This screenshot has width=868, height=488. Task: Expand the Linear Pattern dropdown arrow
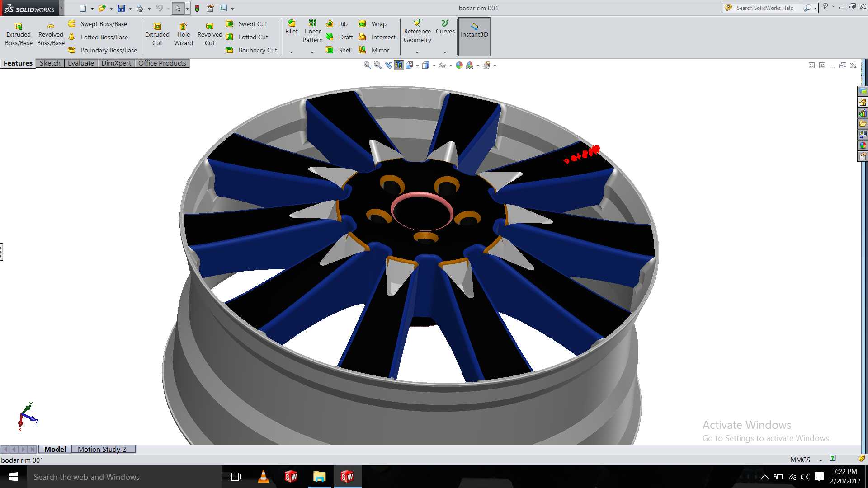tap(312, 52)
